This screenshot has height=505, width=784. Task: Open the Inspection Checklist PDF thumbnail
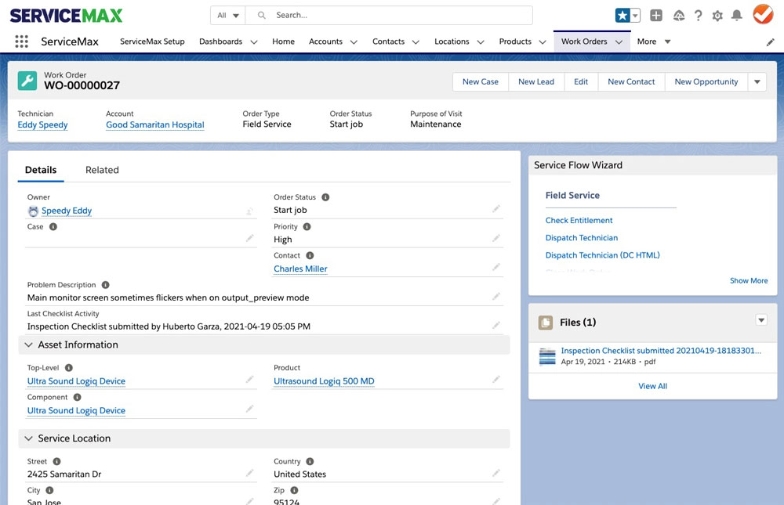click(x=548, y=356)
